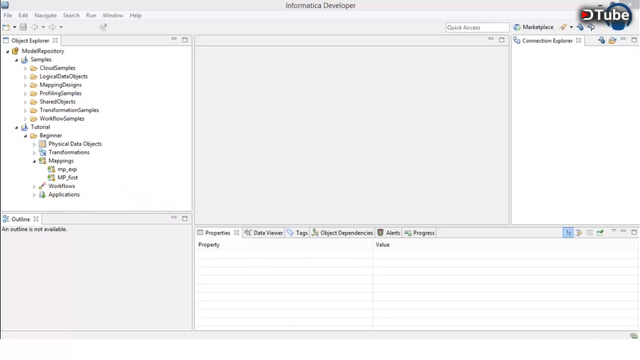
Task: Open the Edit menu
Action: click(x=23, y=15)
